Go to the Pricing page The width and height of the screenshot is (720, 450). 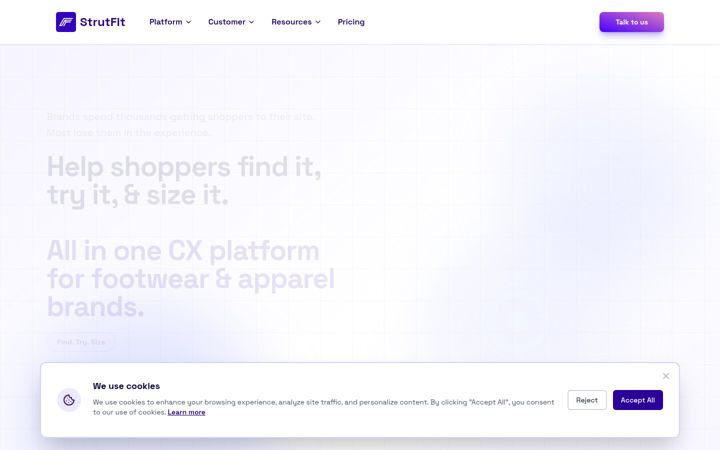pyautogui.click(x=351, y=22)
